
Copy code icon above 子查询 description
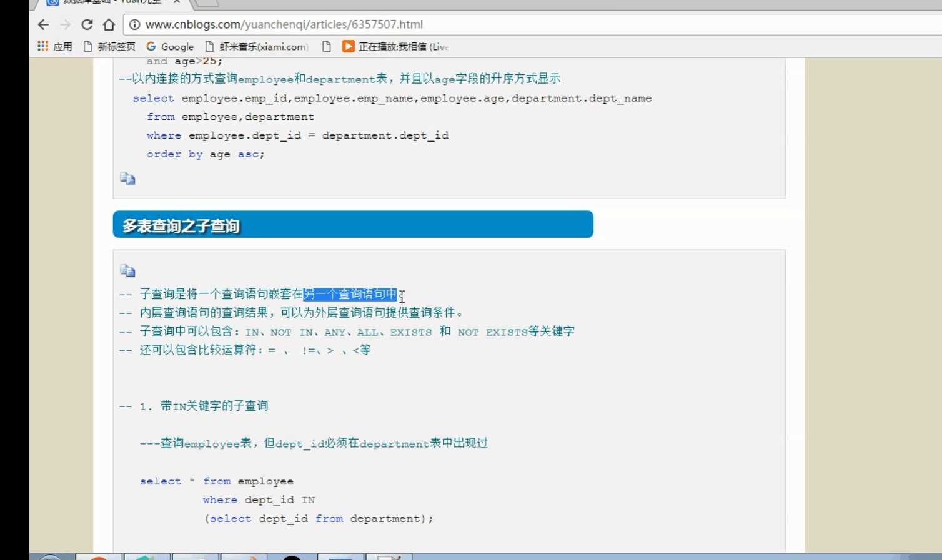[127, 270]
